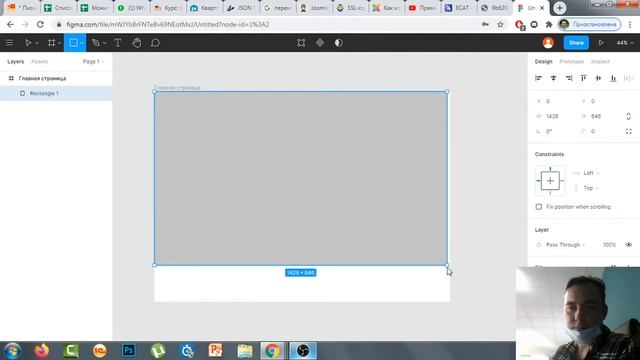Open shape tools dropdown arrow
Image resolution: width=640 pixels, height=360 pixels.
tap(82, 43)
